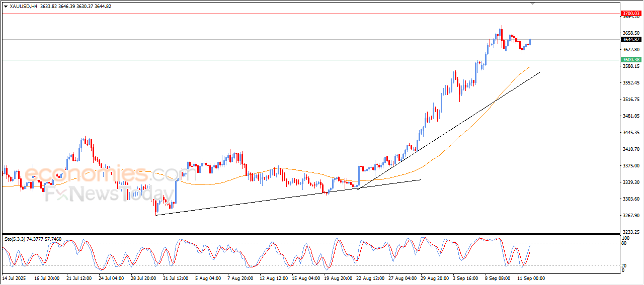Click the 15 Aug 04:00 time label
Image resolution: width=644 pixels, height=285 pixels.
[x=305, y=278]
